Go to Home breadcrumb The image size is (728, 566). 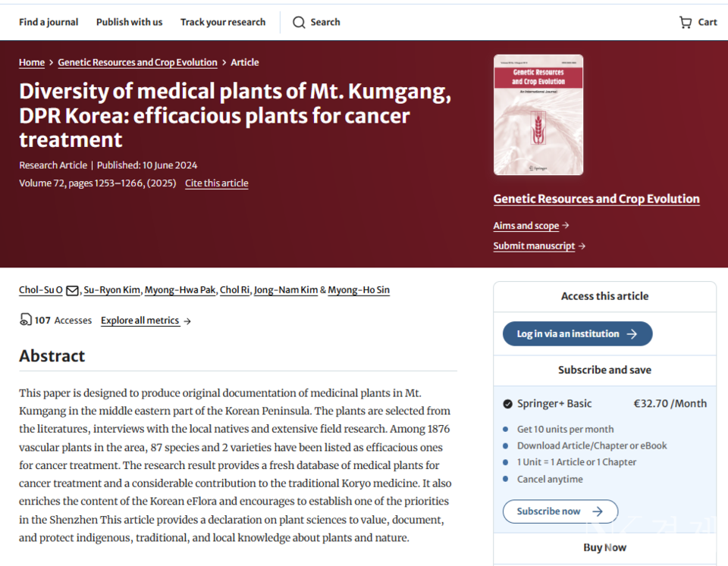32,63
